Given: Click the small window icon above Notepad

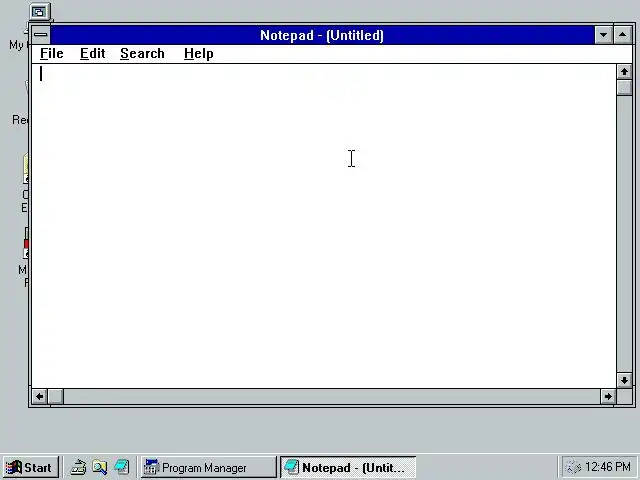Looking at the screenshot, I should (x=39, y=12).
